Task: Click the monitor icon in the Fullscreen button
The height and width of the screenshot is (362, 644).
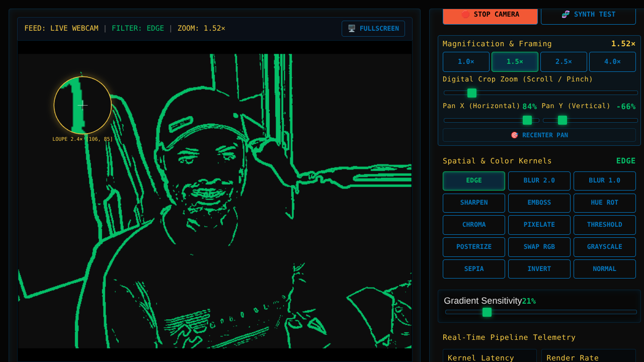Action: [352, 29]
